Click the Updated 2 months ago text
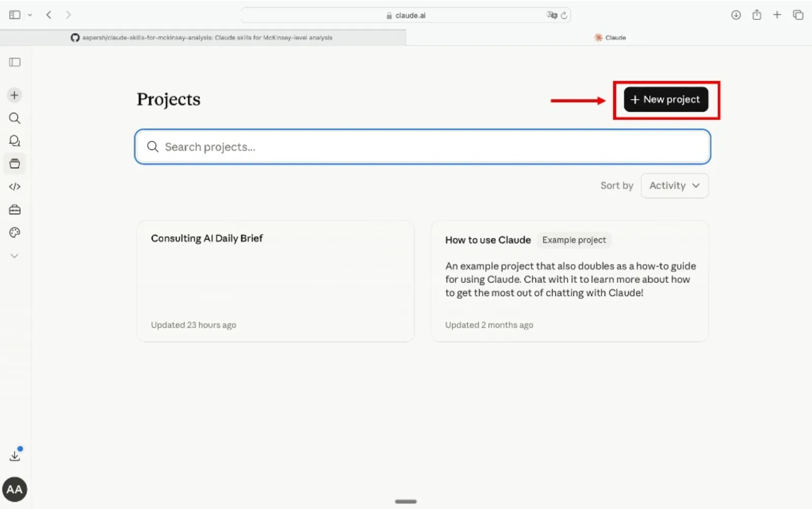The width and height of the screenshot is (812, 509). [489, 325]
